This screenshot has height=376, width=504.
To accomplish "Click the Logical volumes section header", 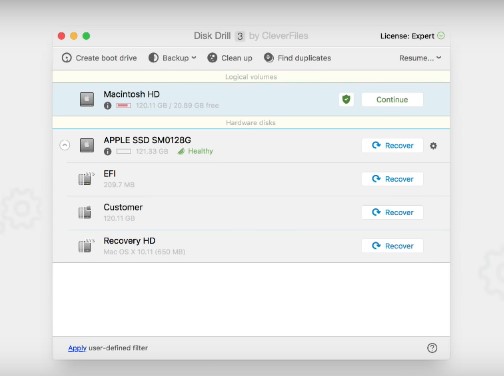I will pyautogui.click(x=251, y=77).
